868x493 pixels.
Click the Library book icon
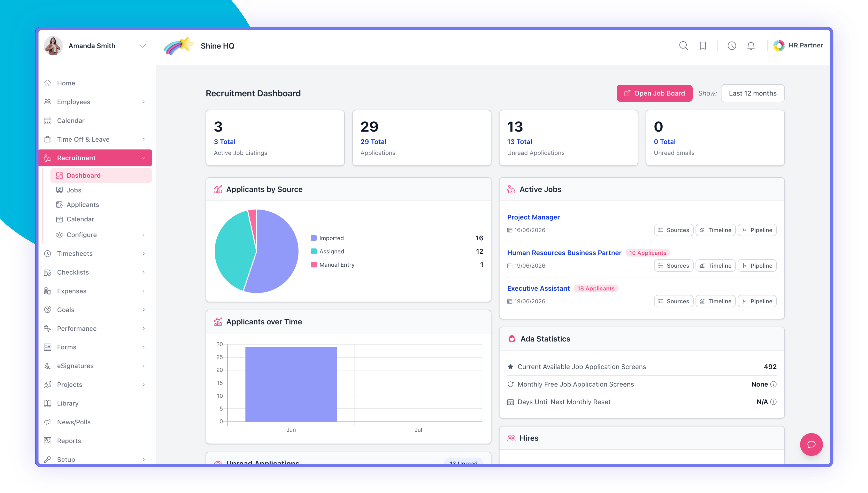[47, 403]
